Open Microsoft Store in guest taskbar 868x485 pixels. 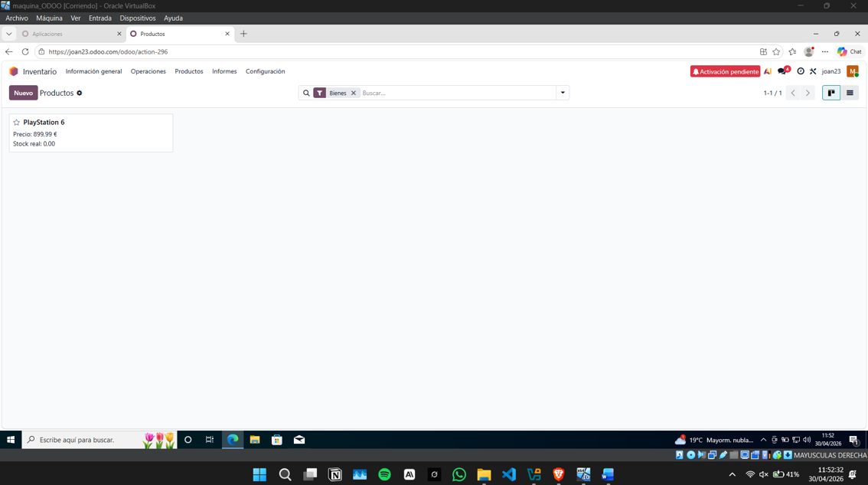pyautogui.click(x=277, y=440)
